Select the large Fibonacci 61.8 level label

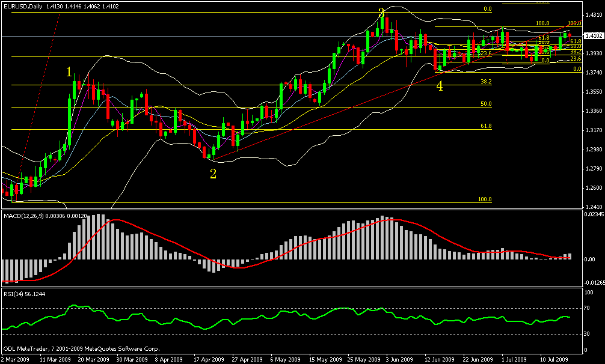click(486, 126)
